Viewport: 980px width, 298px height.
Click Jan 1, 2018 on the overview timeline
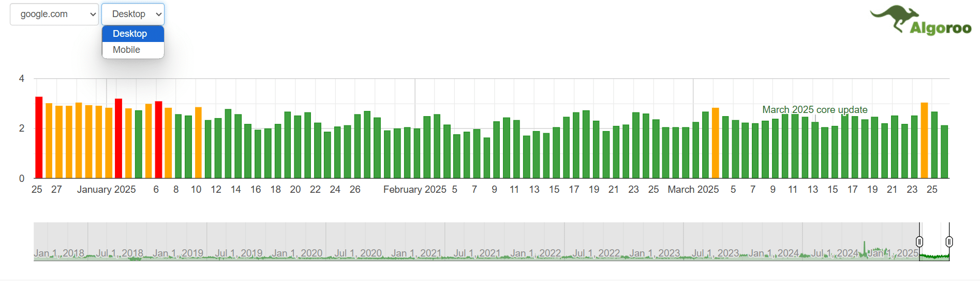coord(59,253)
